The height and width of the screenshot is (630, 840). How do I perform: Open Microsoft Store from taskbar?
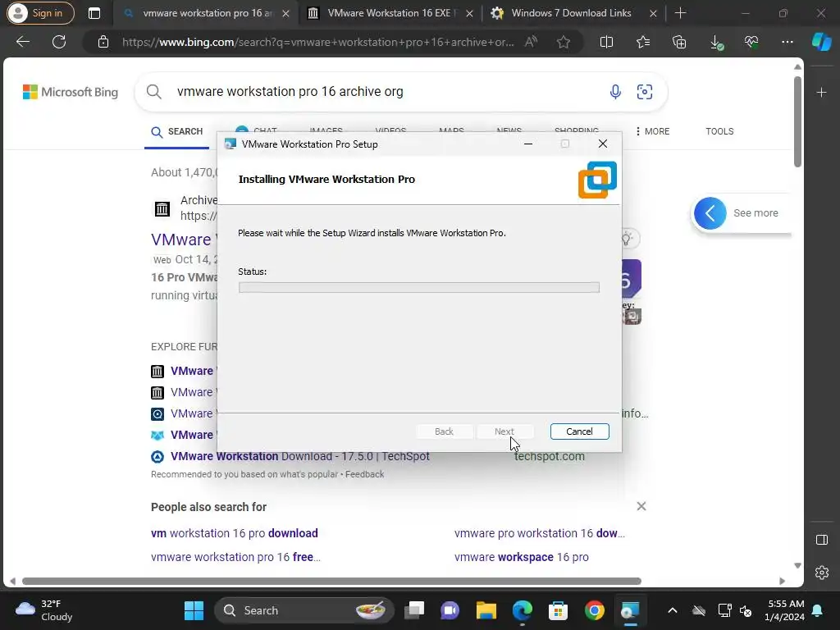click(558, 610)
